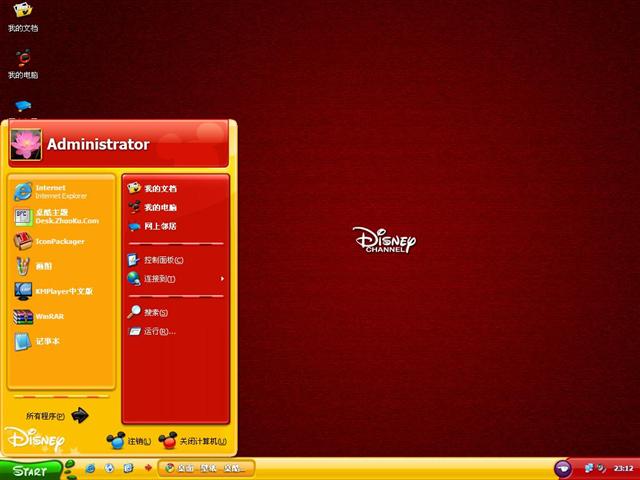
Task: Launch WinRAR from the Start menu
Action: click(x=61, y=316)
